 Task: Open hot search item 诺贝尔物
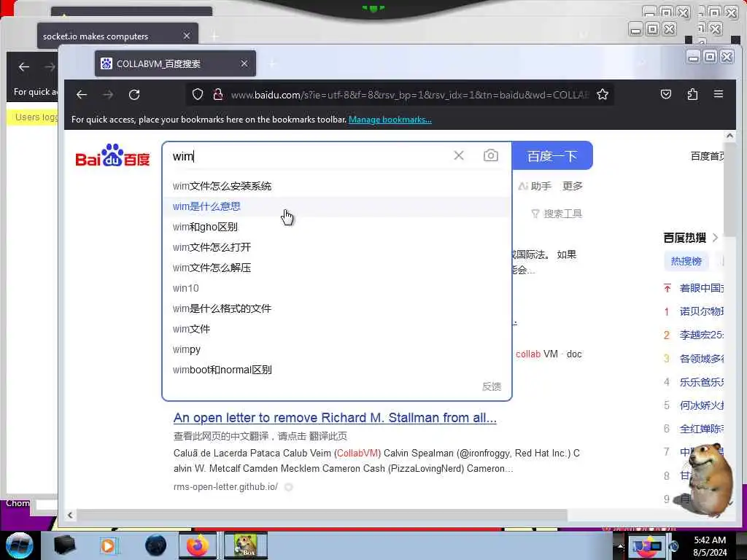701,311
